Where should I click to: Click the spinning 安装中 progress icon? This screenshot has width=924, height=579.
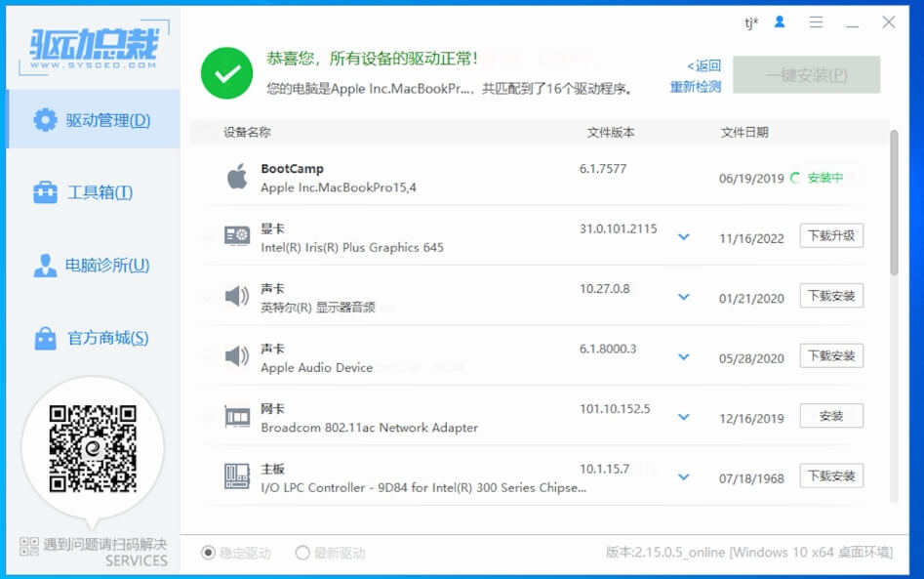click(795, 178)
